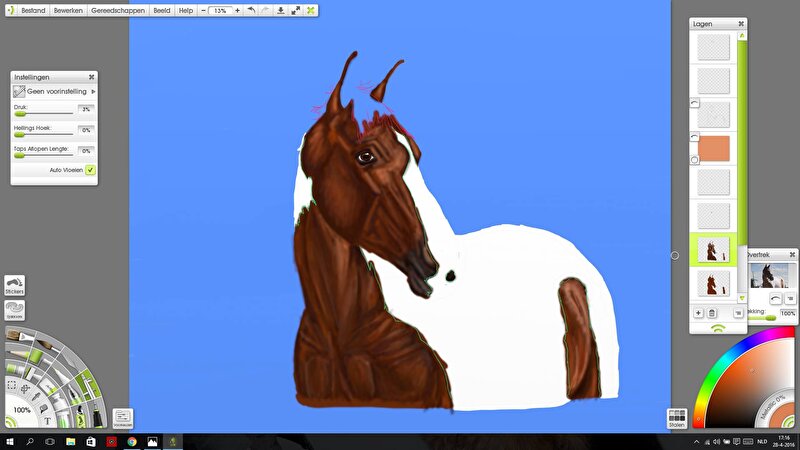Open the Stickers panel
Viewport: 800px width, 450px height.
(x=14, y=285)
